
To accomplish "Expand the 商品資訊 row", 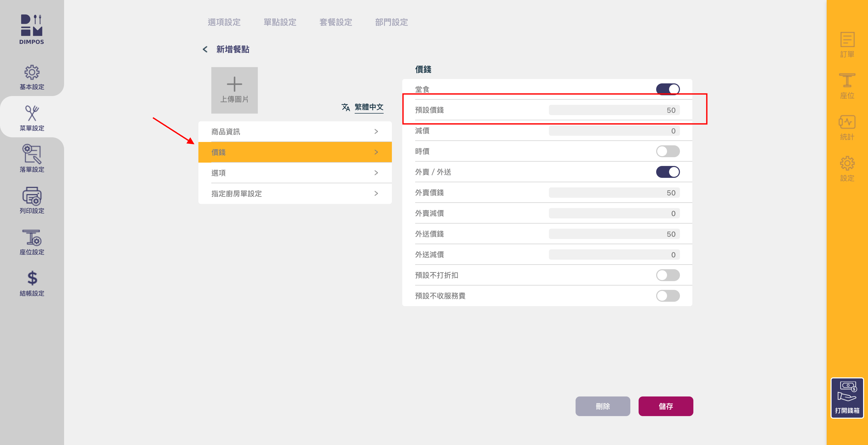I will pyautogui.click(x=295, y=132).
